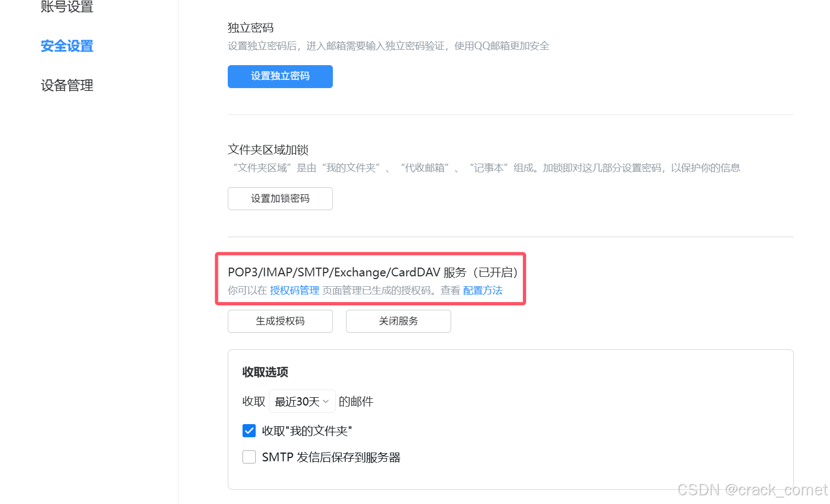View the 配置方法 help link
Screen dimensions: 830x504
click(482, 290)
